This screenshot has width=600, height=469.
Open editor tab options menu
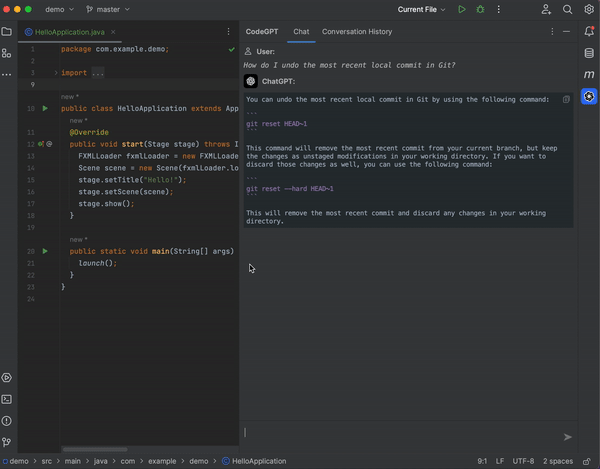tap(228, 32)
